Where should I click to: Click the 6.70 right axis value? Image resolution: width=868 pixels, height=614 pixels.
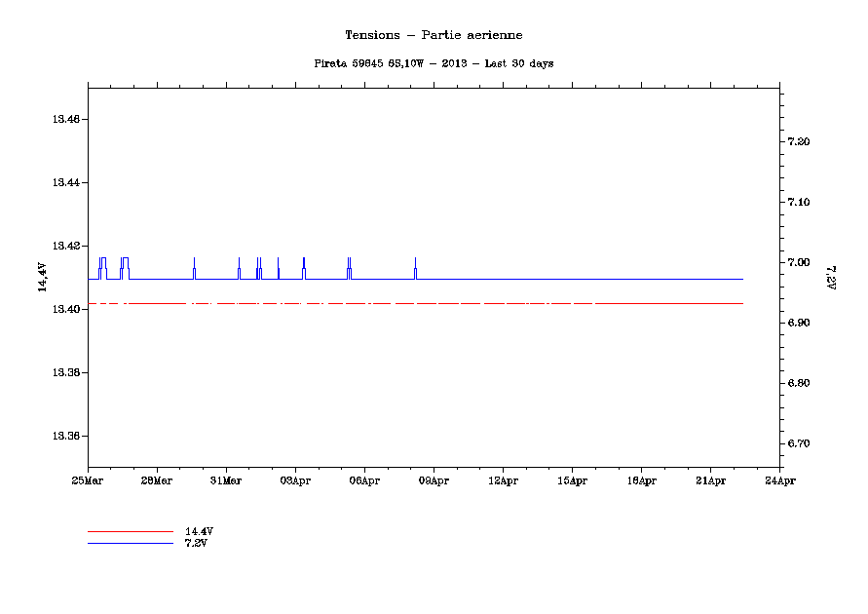click(798, 444)
